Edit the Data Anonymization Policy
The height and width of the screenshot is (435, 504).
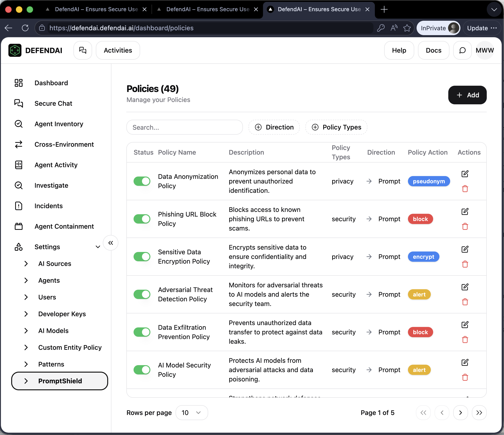[x=465, y=174]
